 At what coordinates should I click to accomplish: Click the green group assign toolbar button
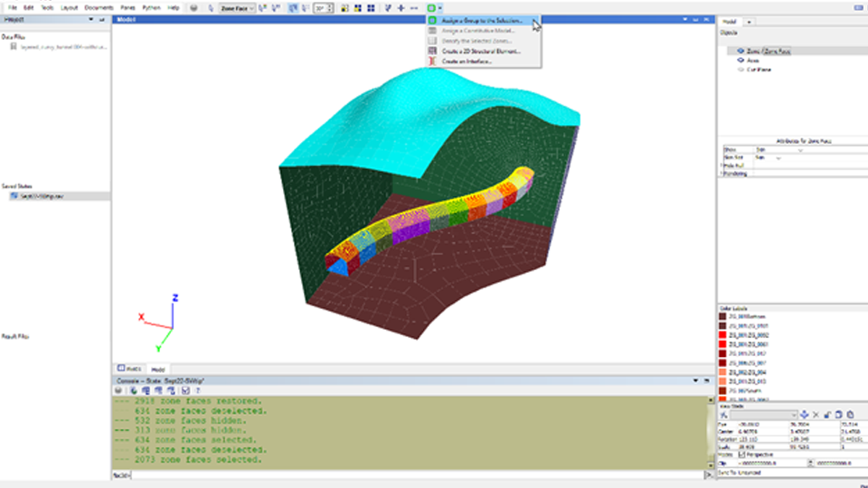431,8
